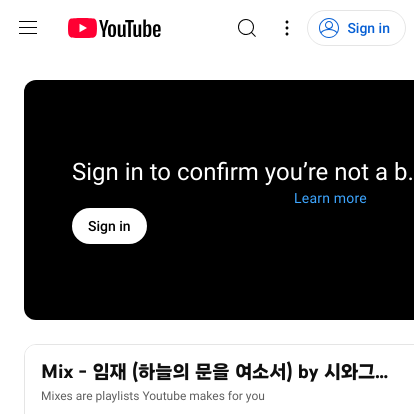414x414 pixels.
Task: Click the word Mix in playlist heading
Action: click(57, 372)
